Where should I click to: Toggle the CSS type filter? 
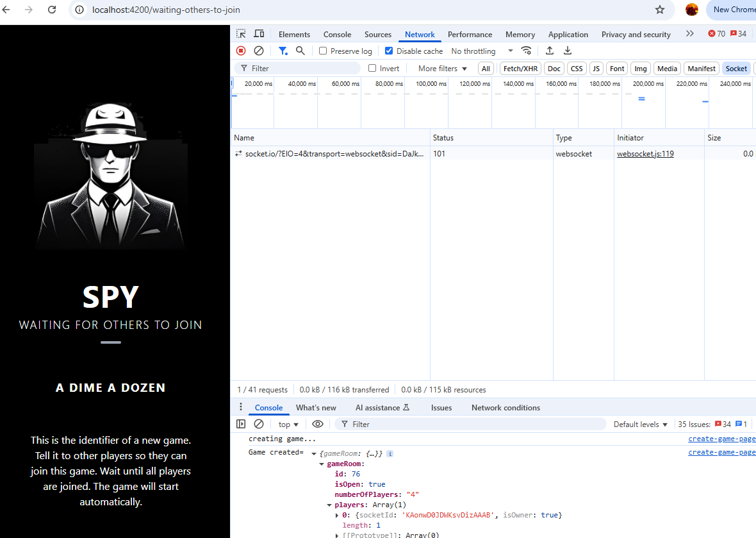[577, 69]
